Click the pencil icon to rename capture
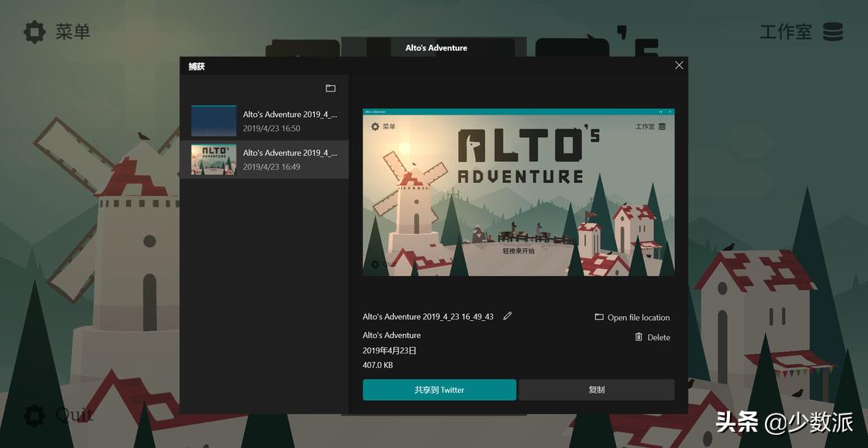 508,316
